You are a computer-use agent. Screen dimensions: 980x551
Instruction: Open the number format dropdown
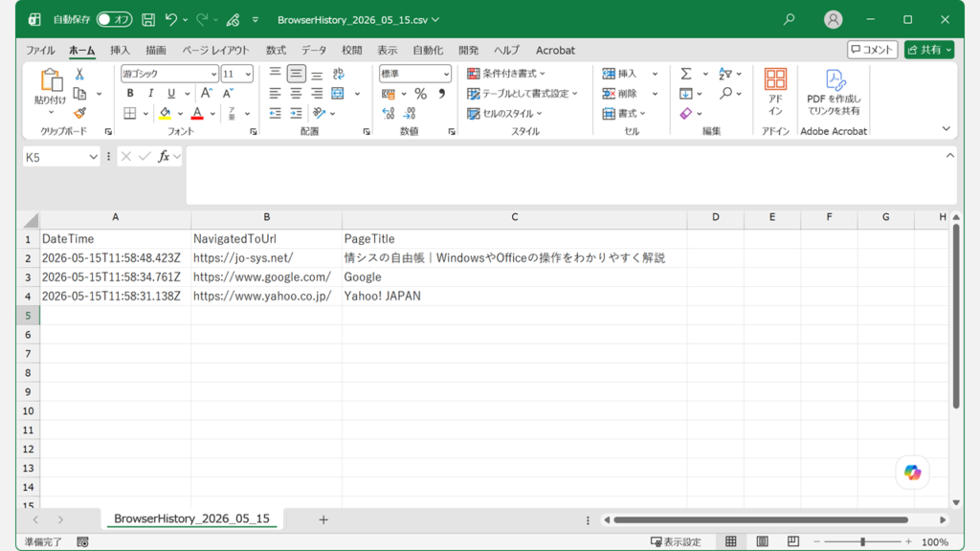tap(446, 74)
